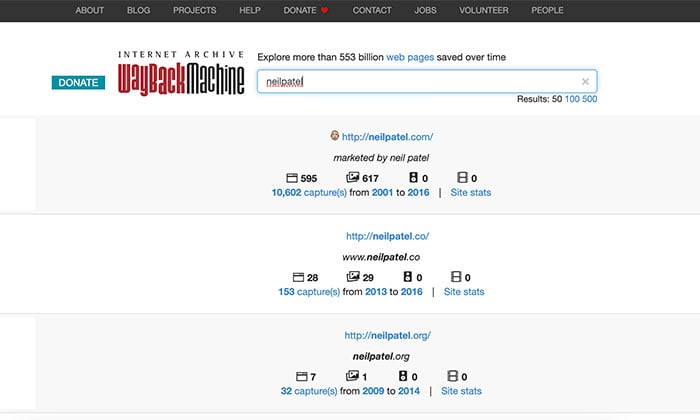The height and width of the screenshot is (420, 700).
Task: Open the BLOG menu item
Action: tap(138, 10)
